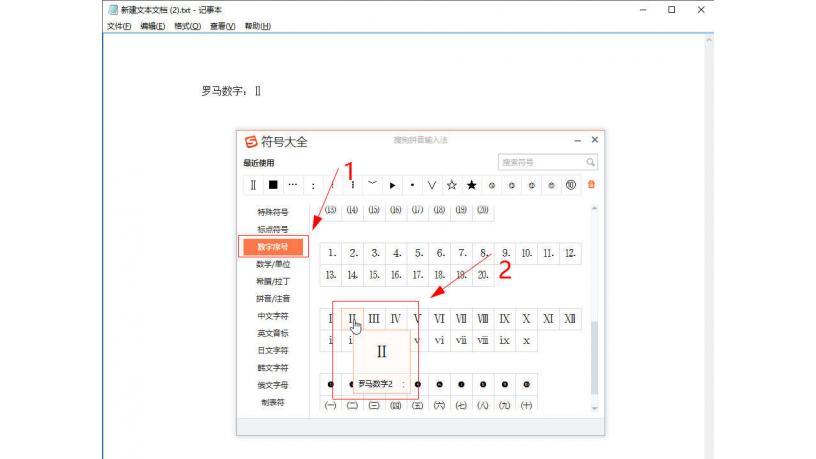Open the 编辑(E) menu in Notepad
This screenshot has width=816, height=459.
point(152,26)
